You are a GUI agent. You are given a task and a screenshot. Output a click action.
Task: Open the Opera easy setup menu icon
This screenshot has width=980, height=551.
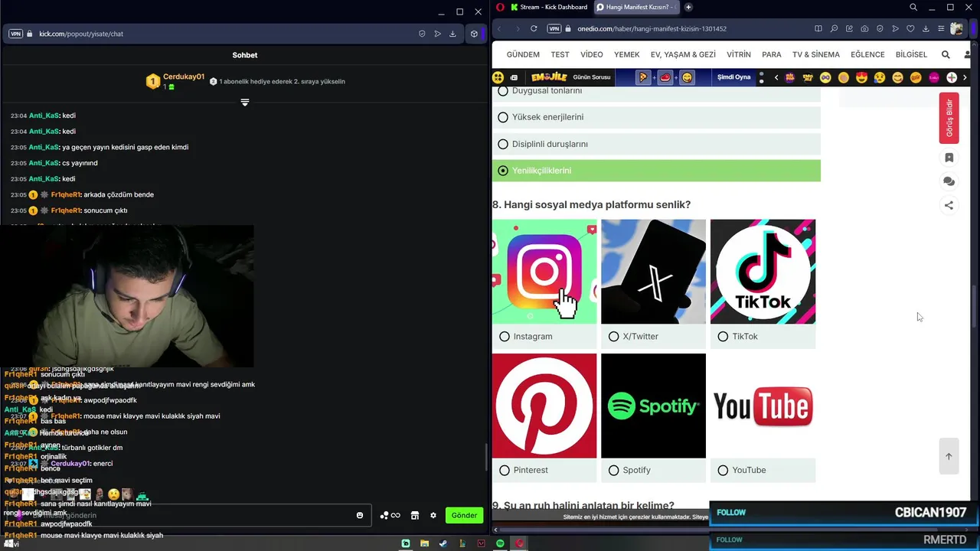click(x=941, y=28)
